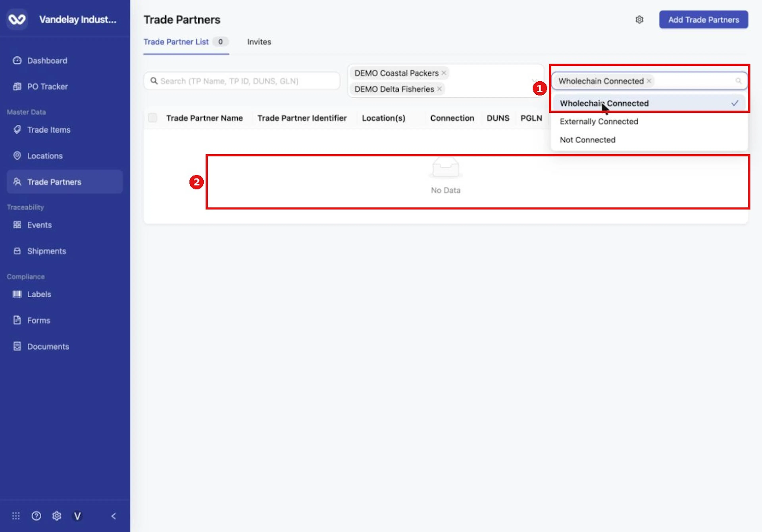Click the trade partner search field
Image resolution: width=762 pixels, height=532 pixels.
click(x=242, y=81)
